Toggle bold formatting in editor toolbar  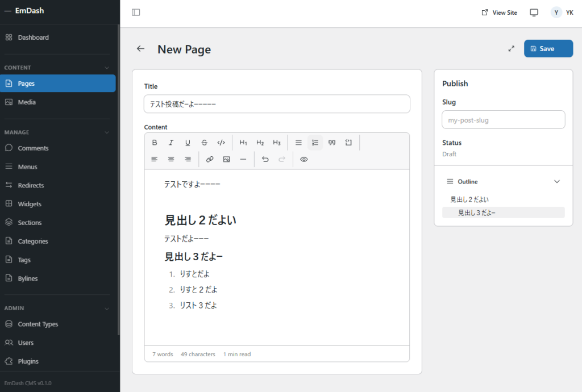tap(154, 143)
